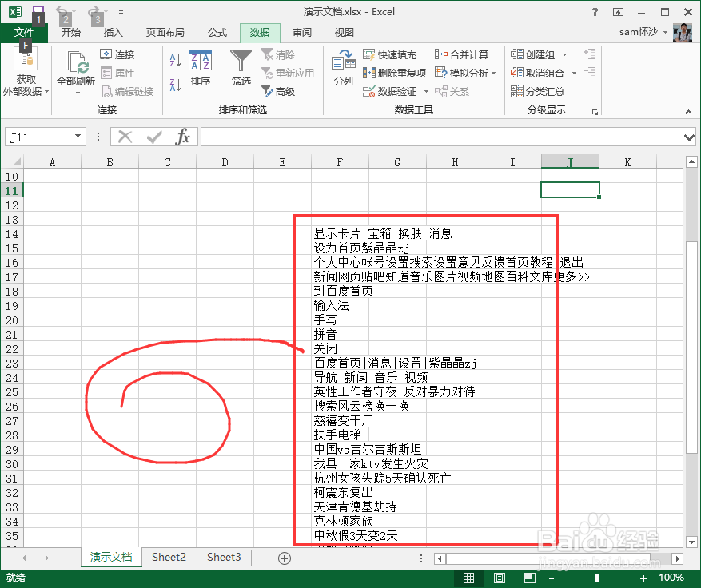The image size is (701, 588).
Task: Toggle the Filter funnel icon
Action: coord(241,61)
